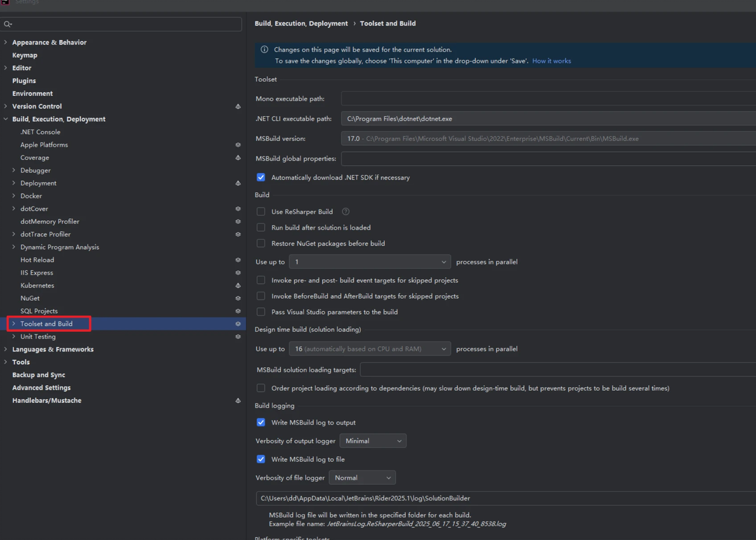Check Run build after solution is loaded
The height and width of the screenshot is (540, 756).
coord(261,227)
